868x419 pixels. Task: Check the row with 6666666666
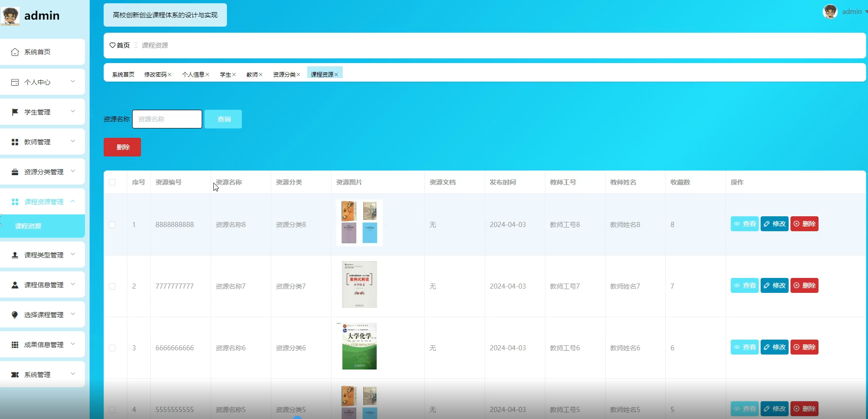point(112,348)
